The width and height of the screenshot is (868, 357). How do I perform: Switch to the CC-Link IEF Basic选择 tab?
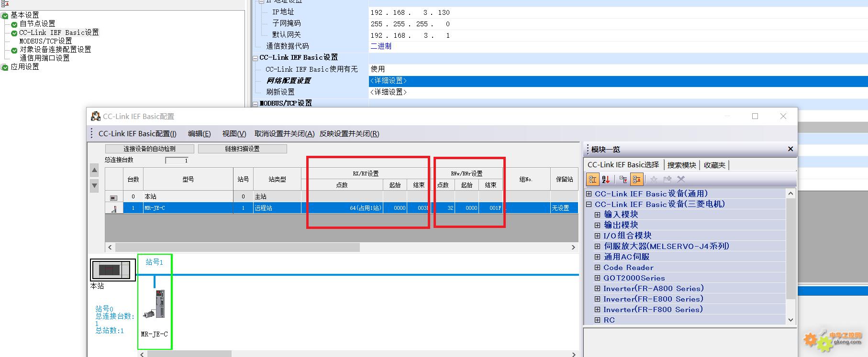click(623, 165)
